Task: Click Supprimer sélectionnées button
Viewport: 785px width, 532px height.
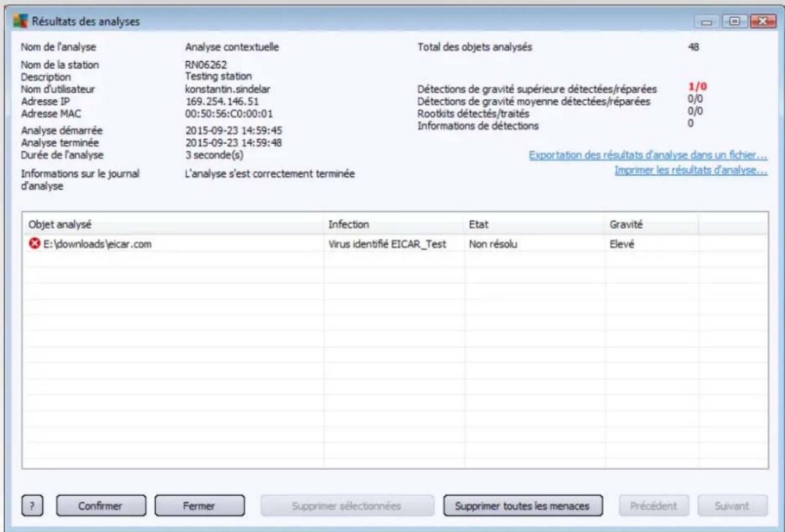Action: [346, 506]
